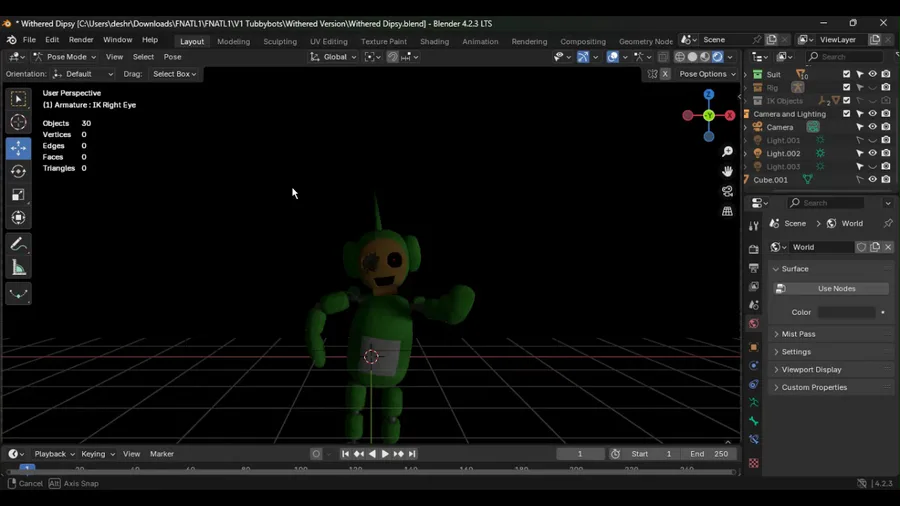The width and height of the screenshot is (900, 506).
Task: Jump to the animation's first frame
Action: point(345,454)
